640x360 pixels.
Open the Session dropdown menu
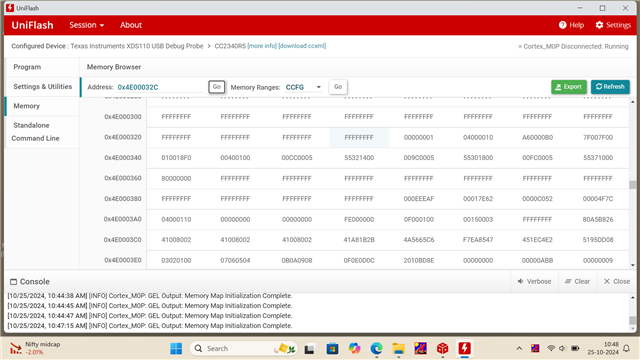pos(87,25)
